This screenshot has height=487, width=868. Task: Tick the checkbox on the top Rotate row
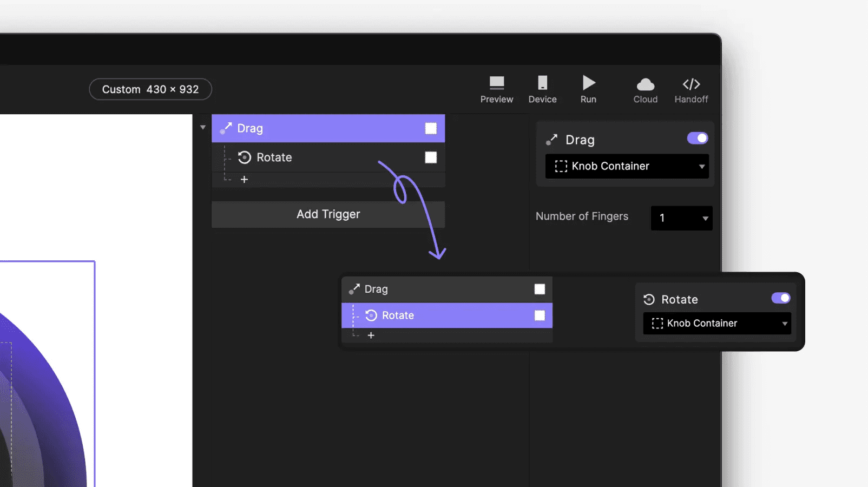coord(431,157)
